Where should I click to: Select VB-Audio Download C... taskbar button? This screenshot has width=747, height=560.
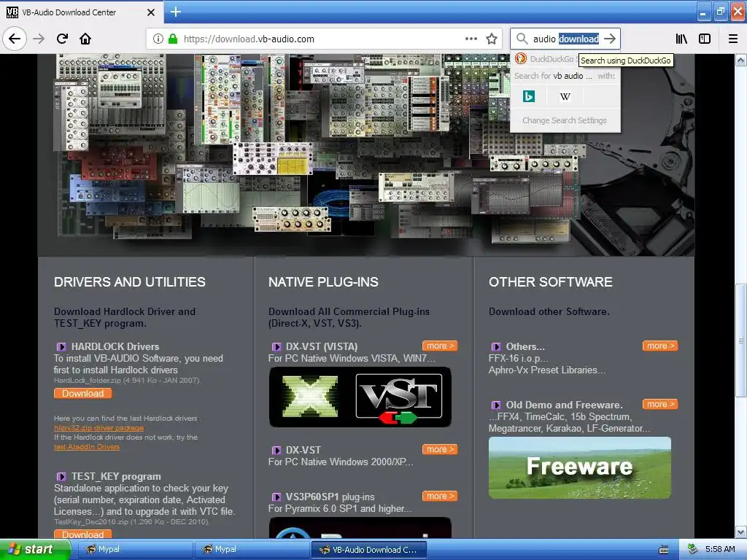tap(368, 550)
